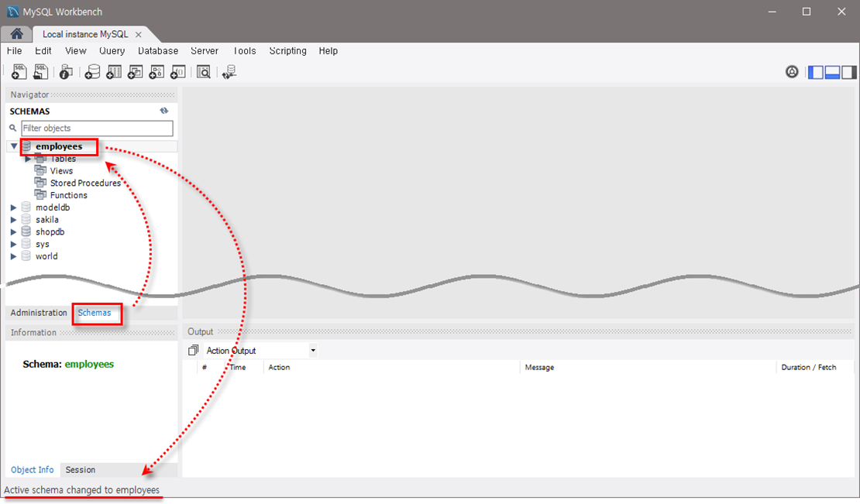Create a new SQL tab
The width and height of the screenshot is (860, 504).
pos(19,72)
